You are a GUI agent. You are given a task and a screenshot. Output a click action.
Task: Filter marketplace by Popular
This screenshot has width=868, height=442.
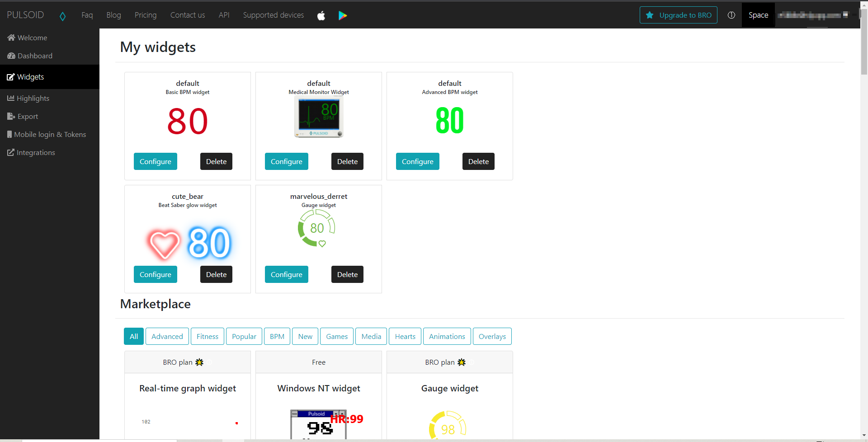(x=244, y=336)
